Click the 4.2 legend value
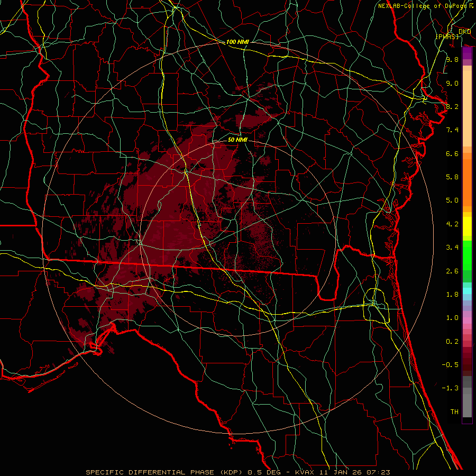The height and width of the screenshot is (476, 476). [x=452, y=224]
